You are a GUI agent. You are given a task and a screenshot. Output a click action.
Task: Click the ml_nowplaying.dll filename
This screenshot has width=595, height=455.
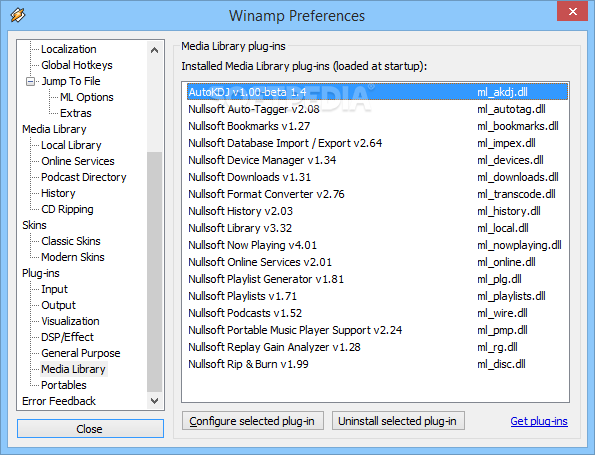pos(519,245)
